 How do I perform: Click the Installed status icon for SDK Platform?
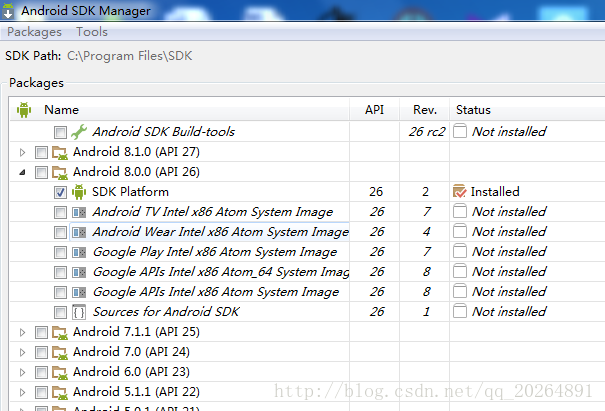click(x=460, y=191)
